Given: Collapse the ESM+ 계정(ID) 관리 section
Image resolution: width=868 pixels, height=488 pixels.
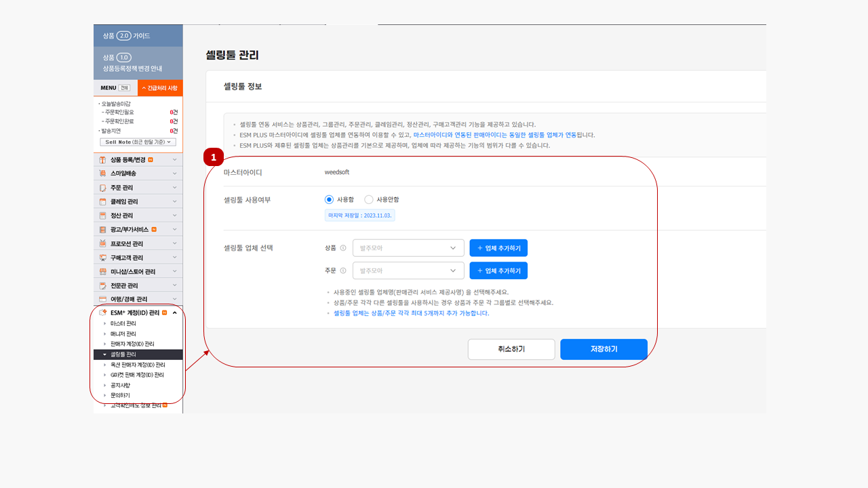Looking at the screenshot, I should click(x=174, y=312).
